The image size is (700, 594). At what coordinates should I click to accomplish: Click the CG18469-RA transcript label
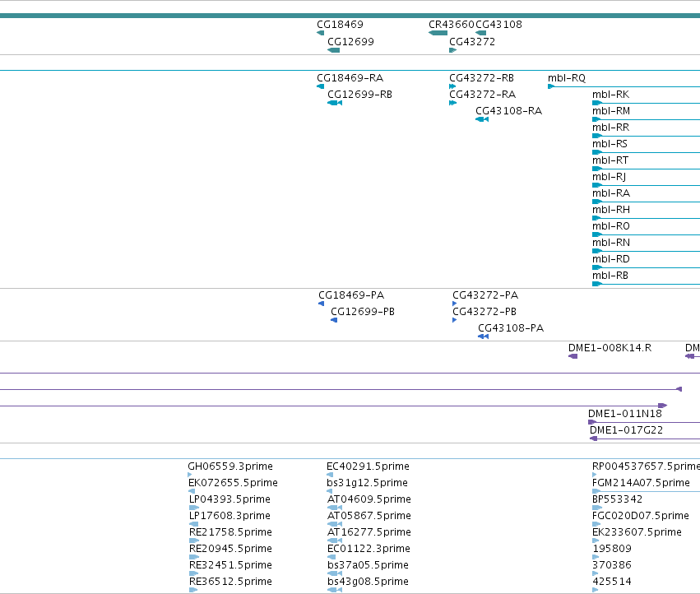[x=350, y=78]
